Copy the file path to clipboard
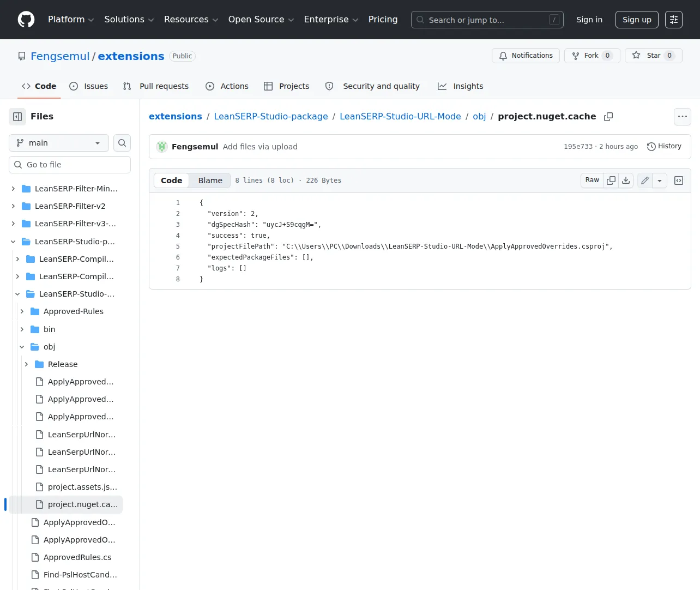The height and width of the screenshot is (590, 700). pyautogui.click(x=608, y=117)
